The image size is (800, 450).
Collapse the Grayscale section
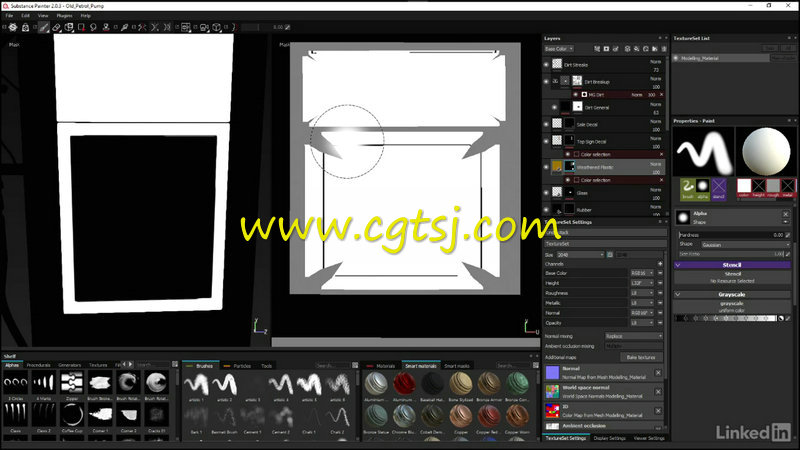click(678, 295)
